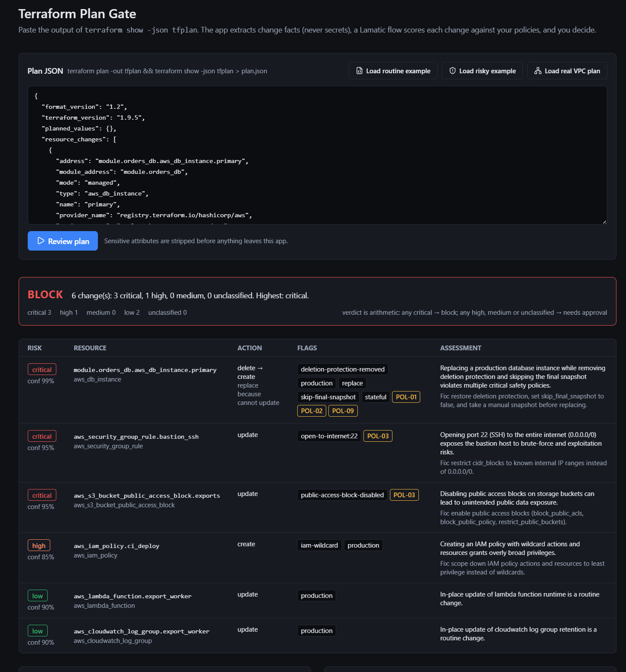Select resource aws_iam_policy.ci_deploy
The height and width of the screenshot is (672, 626).
pos(117,546)
